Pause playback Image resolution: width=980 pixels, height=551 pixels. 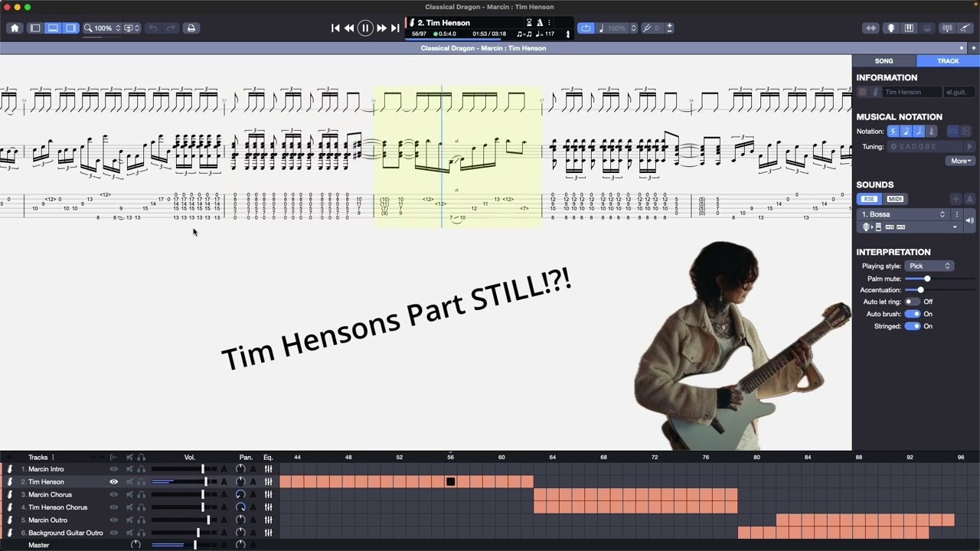coord(365,28)
